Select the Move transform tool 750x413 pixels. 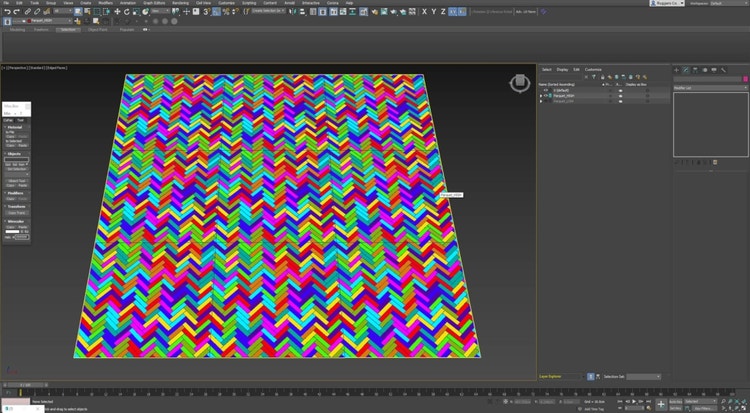[x=116, y=12]
